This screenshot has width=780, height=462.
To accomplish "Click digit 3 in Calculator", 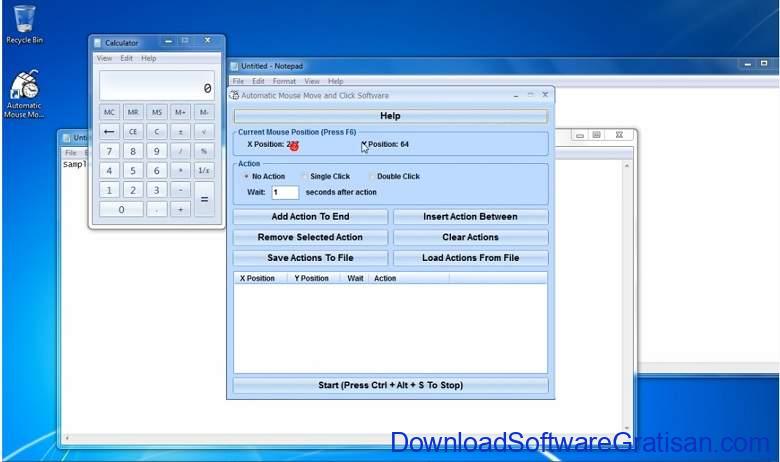I will (x=157, y=190).
